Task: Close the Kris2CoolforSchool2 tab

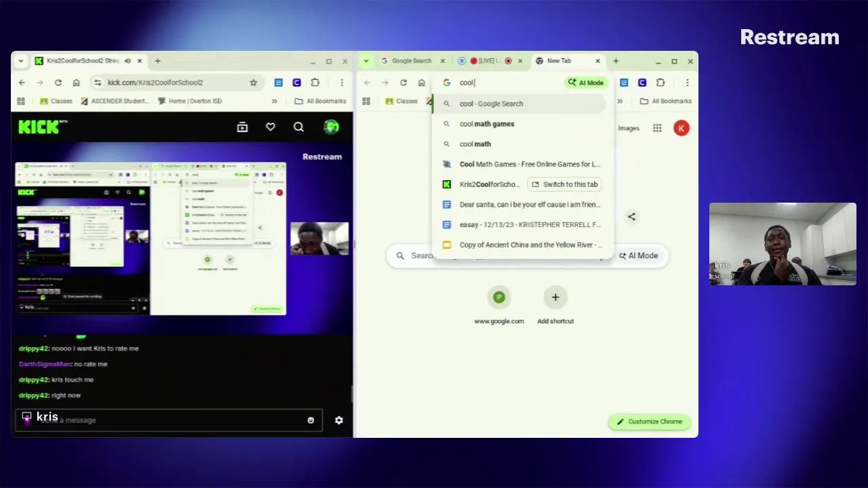Action: [x=140, y=61]
